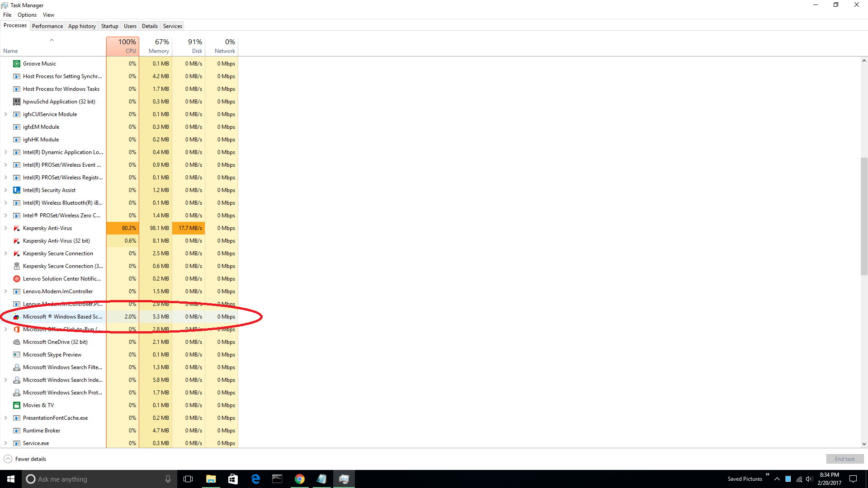
Task: Show hidden tray icons chevron
Action: point(777,479)
